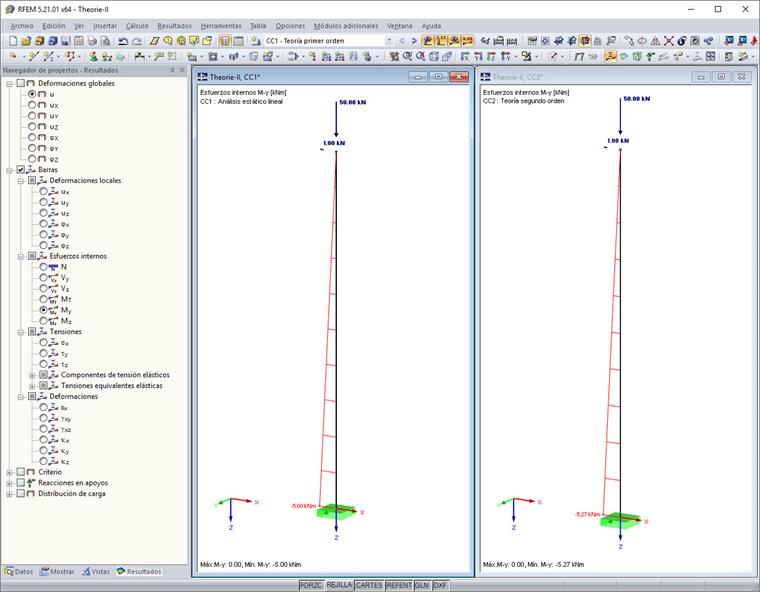The height and width of the screenshot is (592, 760).
Task: Click the view in X direction icon
Action: (x=465, y=57)
